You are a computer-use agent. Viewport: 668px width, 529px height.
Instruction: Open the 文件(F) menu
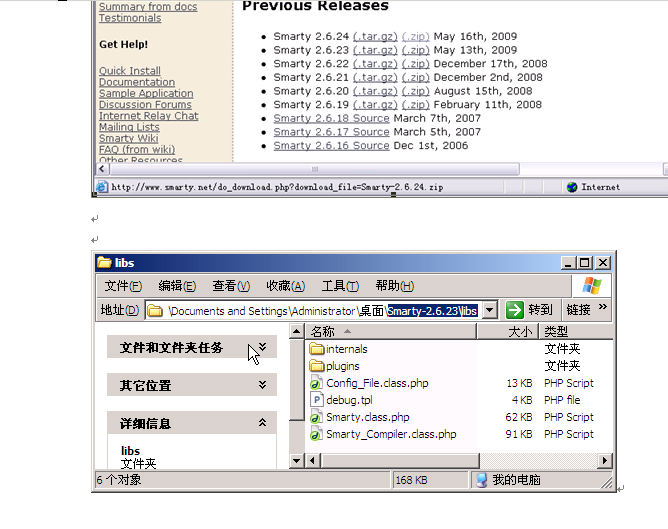coord(123,286)
